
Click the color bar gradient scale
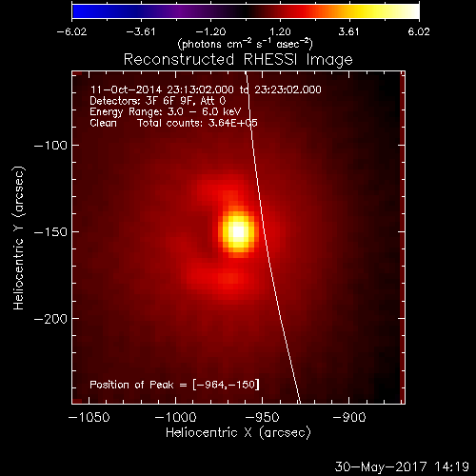click(246, 11)
